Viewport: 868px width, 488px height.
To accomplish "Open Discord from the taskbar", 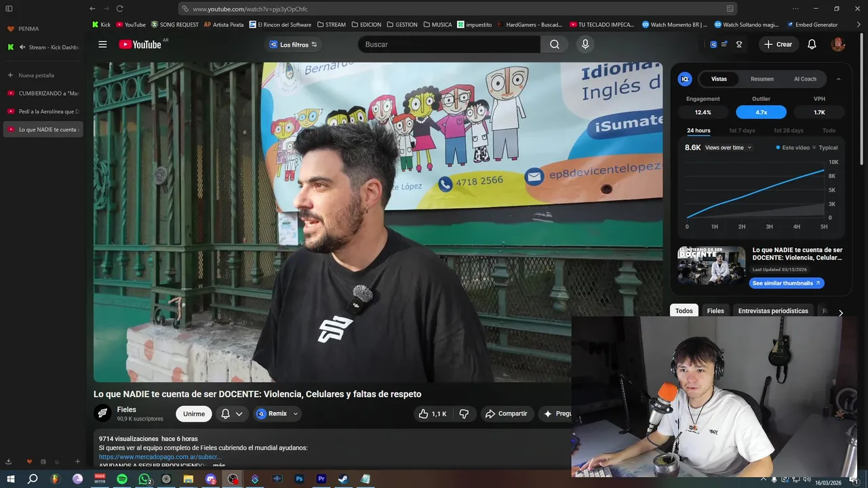I will point(211,479).
